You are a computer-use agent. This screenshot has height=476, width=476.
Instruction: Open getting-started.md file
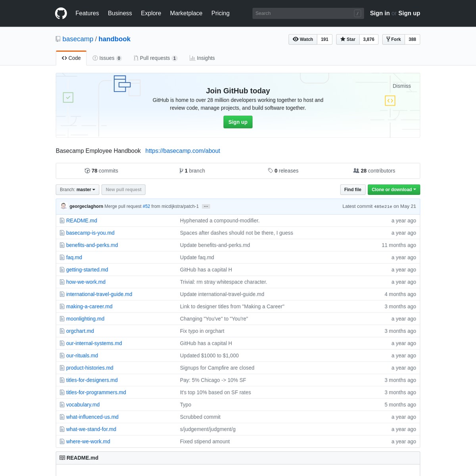coord(87,270)
